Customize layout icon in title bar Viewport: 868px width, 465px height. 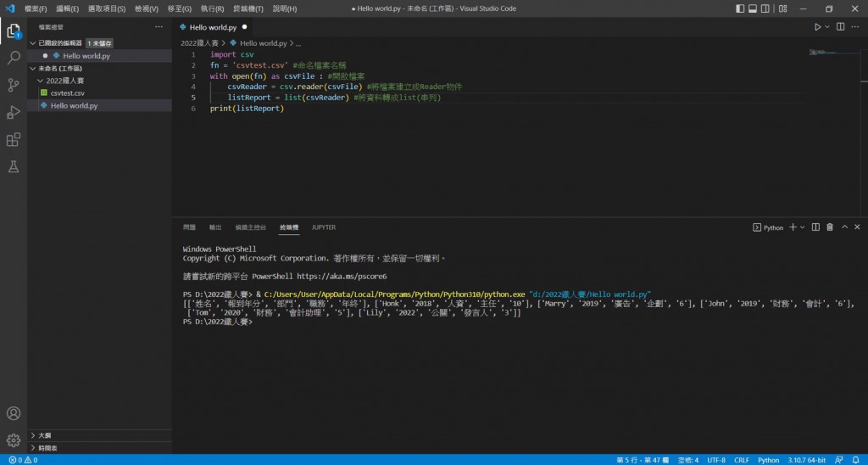[782, 8]
